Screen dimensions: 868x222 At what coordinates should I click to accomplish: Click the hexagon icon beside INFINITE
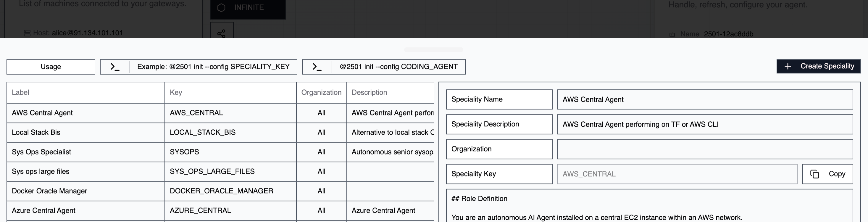221,7
